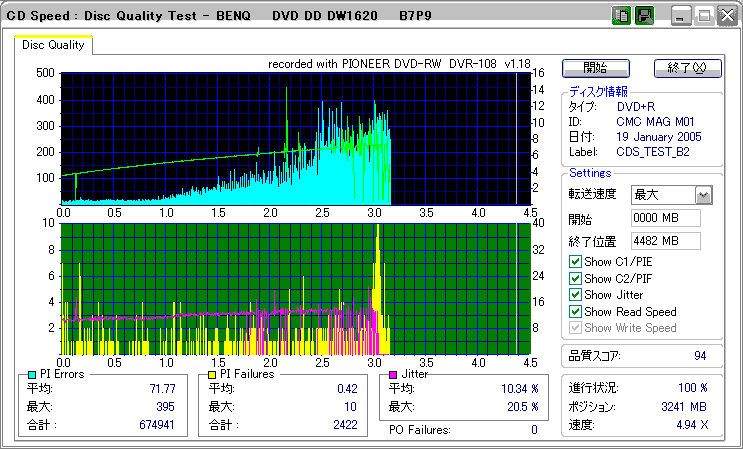The height and width of the screenshot is (449, 743).
Task: Click the yellow PI Failures legend swatch
Action: pos(211,374)
